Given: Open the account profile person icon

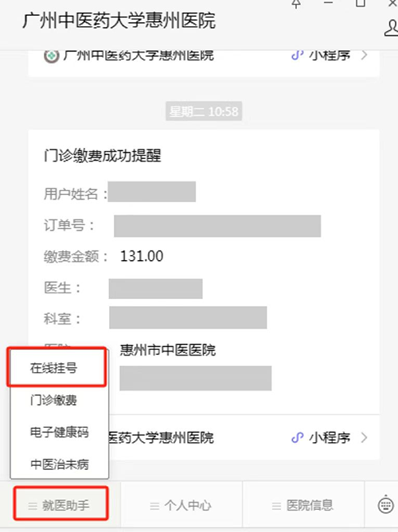Looking at the screenshot, I should point(392,28).
